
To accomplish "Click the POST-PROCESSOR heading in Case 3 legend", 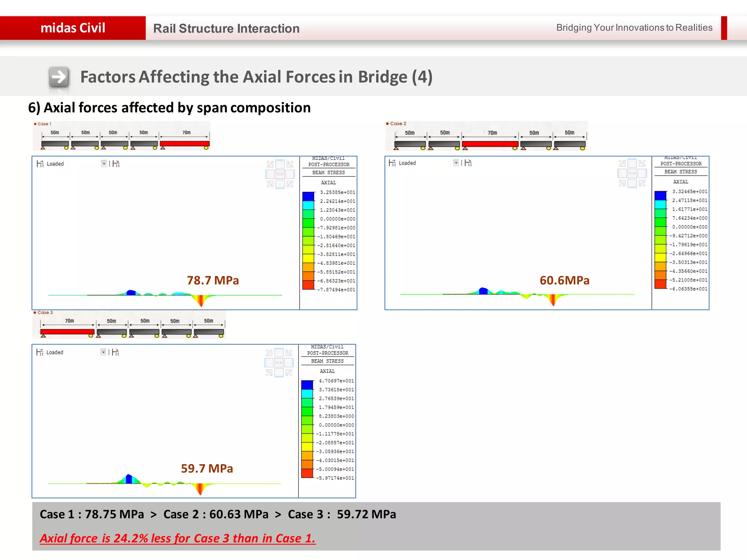I will (x=328, y=353).
